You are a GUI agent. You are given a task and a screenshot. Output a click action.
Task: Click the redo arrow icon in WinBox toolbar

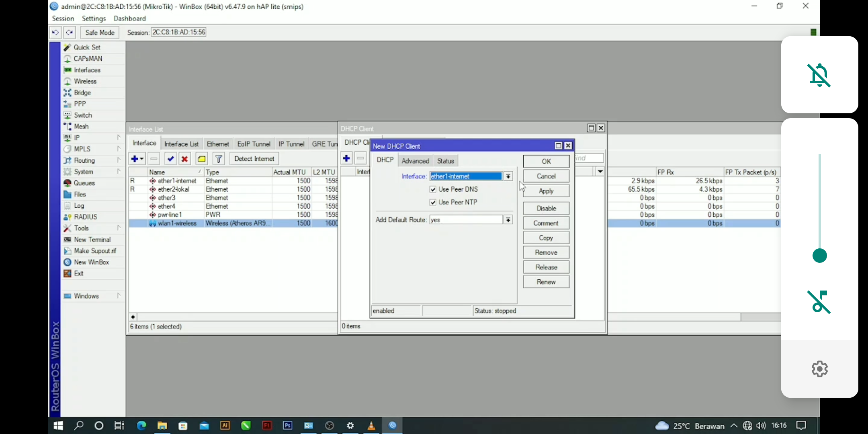[70, 33]
